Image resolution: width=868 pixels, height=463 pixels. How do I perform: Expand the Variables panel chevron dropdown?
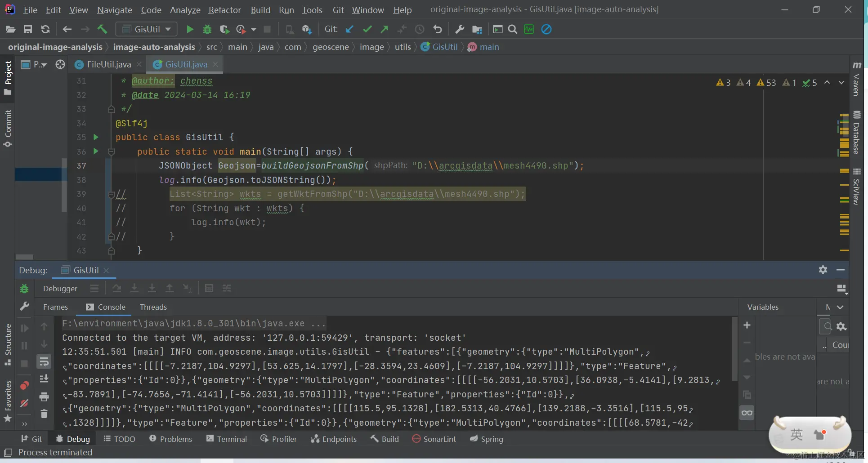coord(840,307)
